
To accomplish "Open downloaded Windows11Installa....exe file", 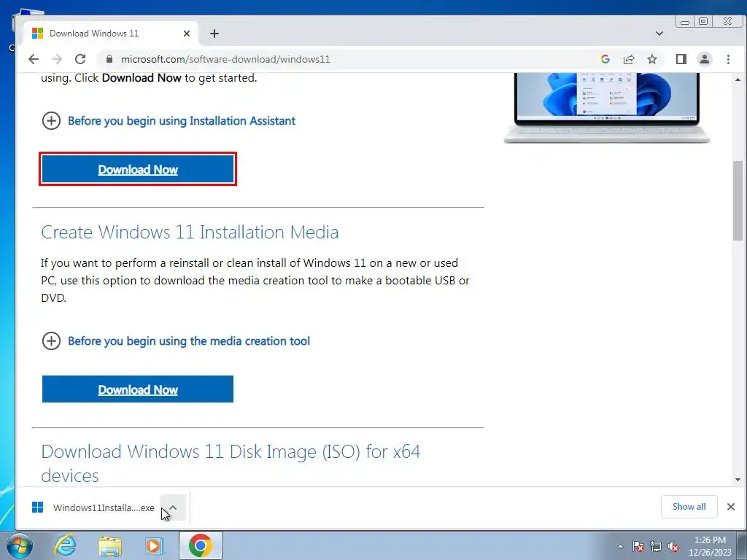I will [94, 507].
